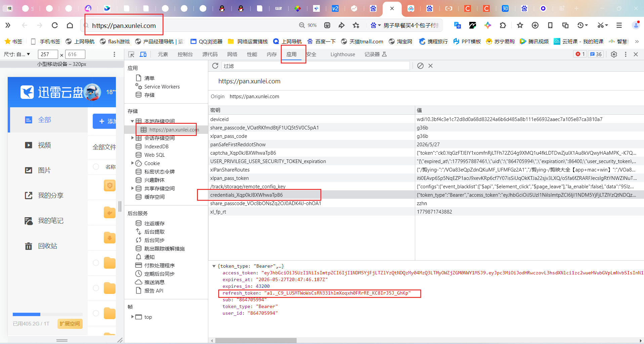Go to browser home page

(70, 25)
